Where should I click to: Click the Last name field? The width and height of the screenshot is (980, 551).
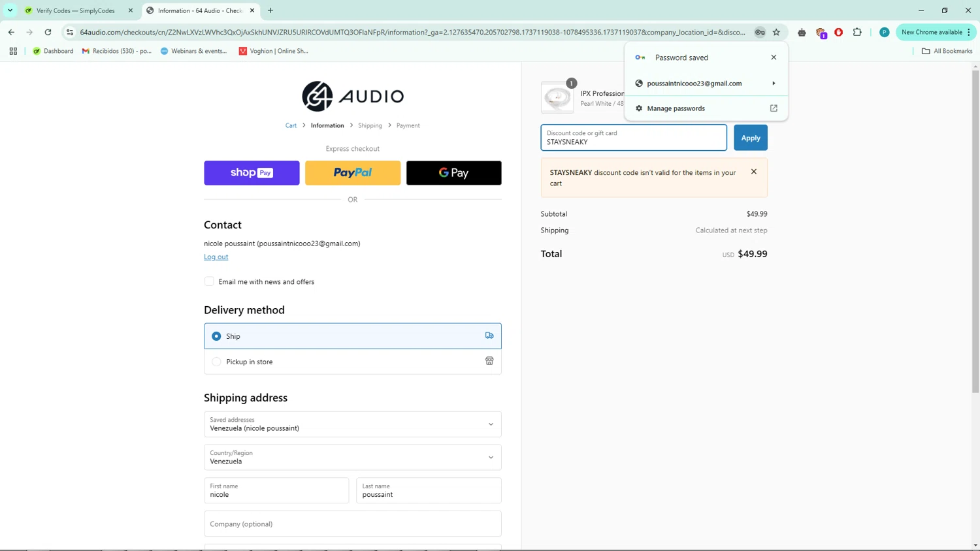point(429,490)
